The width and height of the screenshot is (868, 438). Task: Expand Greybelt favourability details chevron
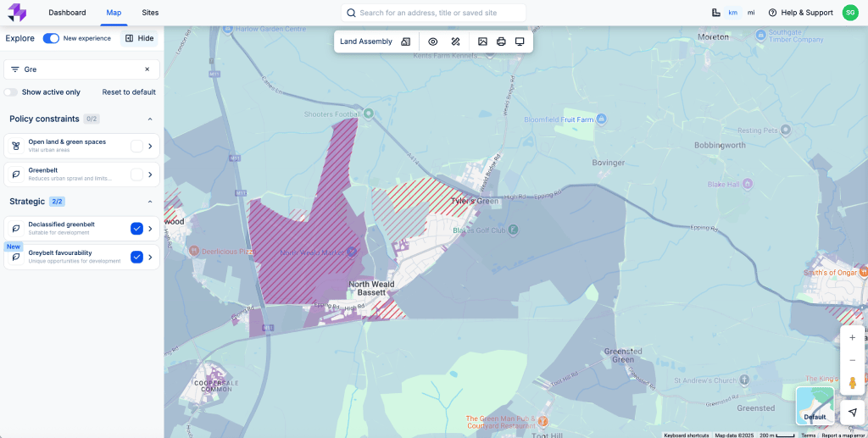click(x=151, y=257)
